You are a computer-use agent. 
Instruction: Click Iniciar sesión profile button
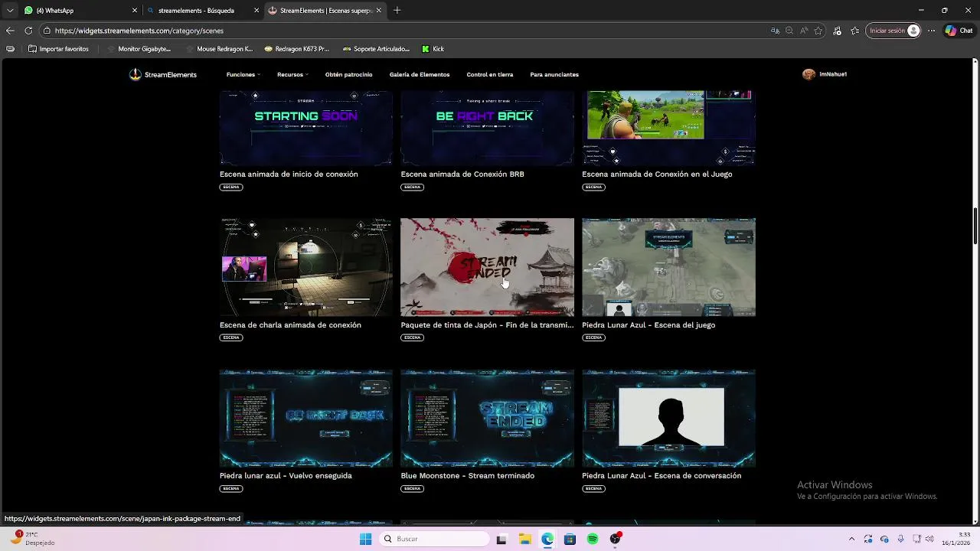893,31
